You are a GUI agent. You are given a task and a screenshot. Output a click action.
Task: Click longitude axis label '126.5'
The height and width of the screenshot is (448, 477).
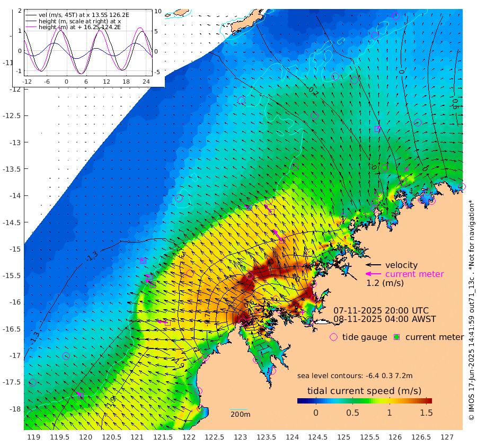pos(421,437)
